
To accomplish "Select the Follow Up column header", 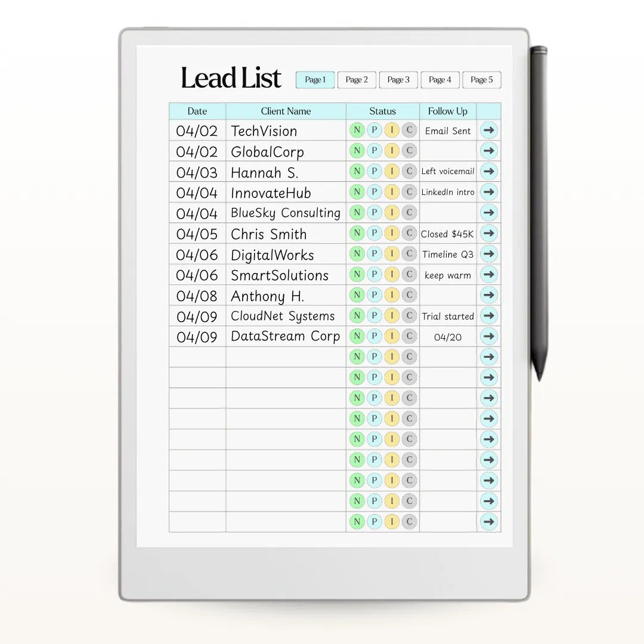I will [x=448, y=112].
